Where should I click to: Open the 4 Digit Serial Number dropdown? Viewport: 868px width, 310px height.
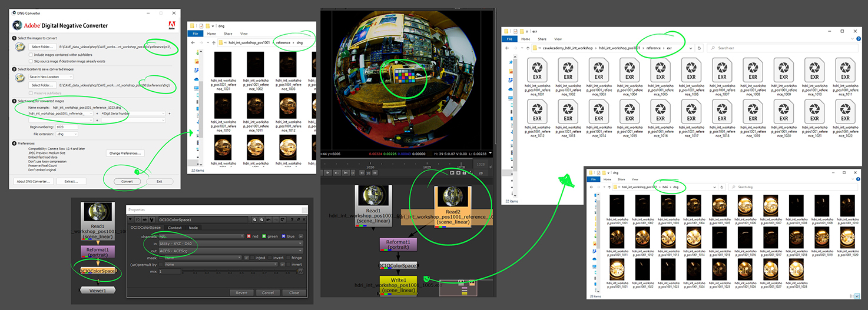133,113
